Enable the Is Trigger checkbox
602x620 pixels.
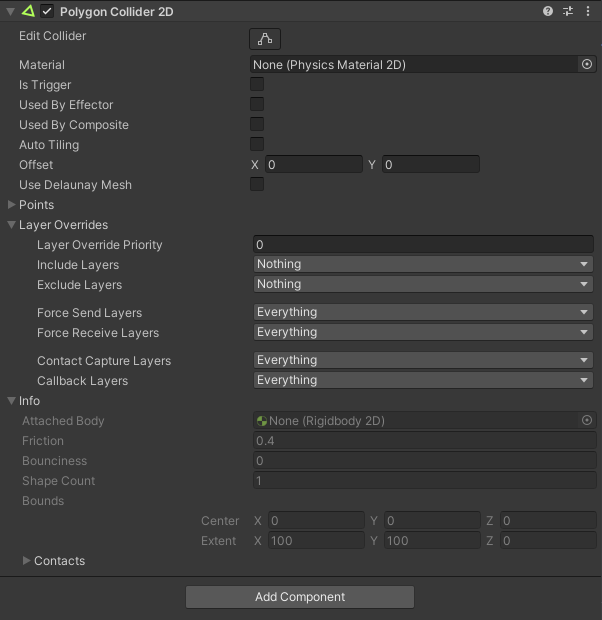tap(257, 84)
